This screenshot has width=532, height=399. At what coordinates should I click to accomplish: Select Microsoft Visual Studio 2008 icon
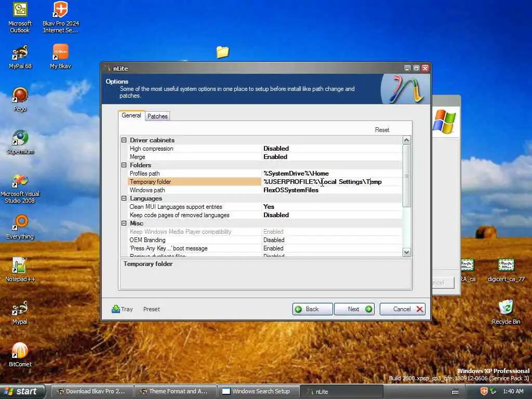20,188
